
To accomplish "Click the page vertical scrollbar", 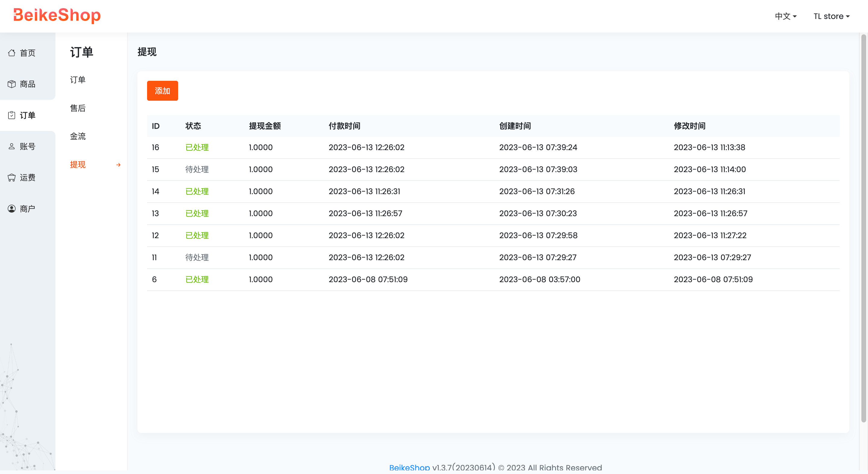I will [863, 228].
